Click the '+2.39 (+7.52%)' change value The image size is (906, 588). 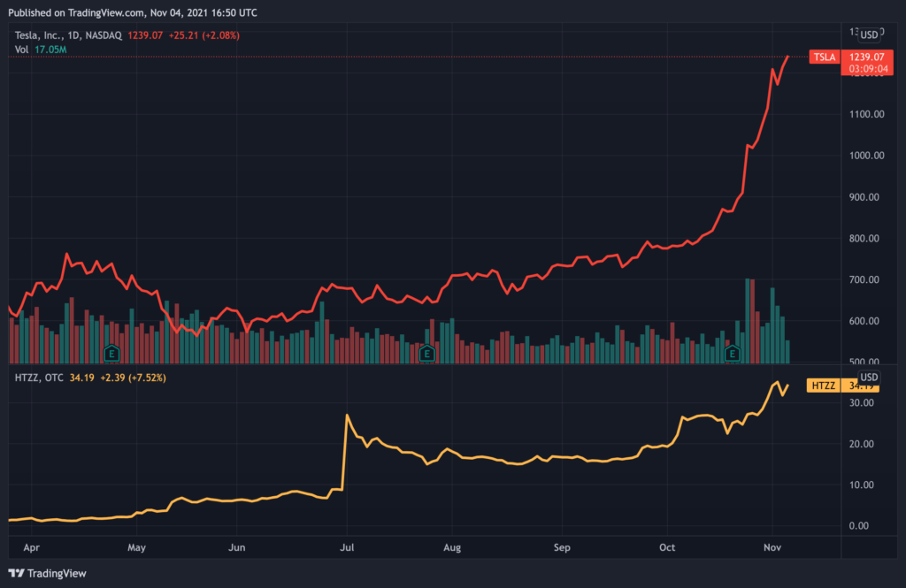pos(133,378)
